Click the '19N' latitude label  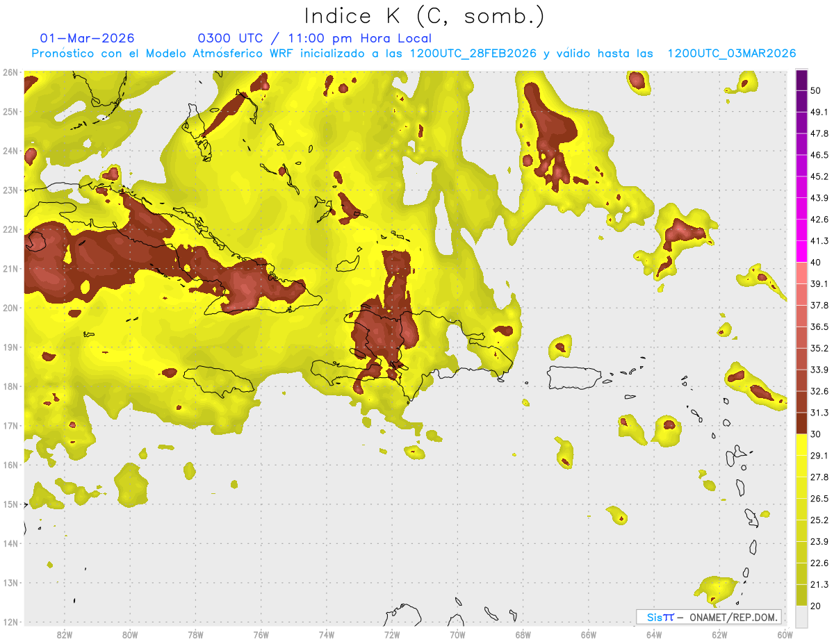(x=10, y=347)
